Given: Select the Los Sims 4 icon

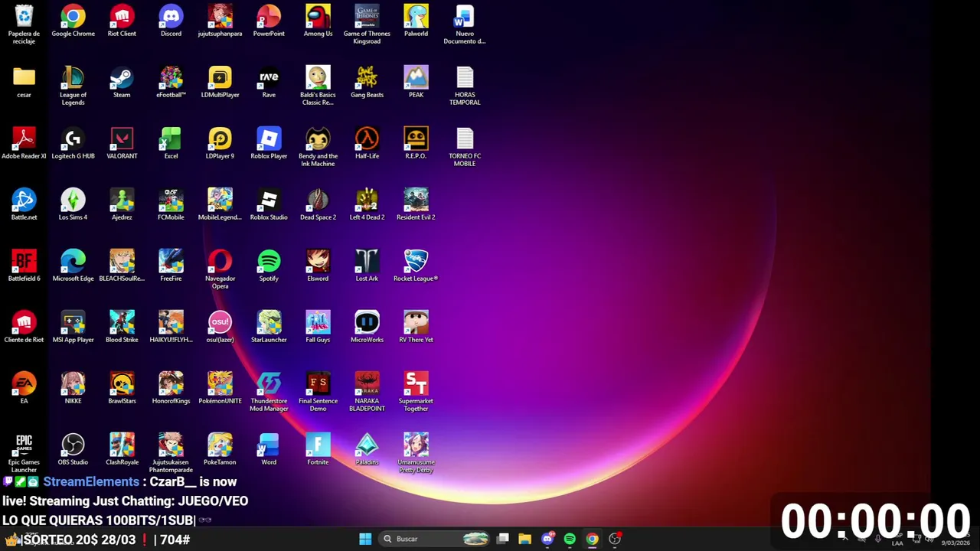Looking at the screenshot, I should click(x=73, y=205).
